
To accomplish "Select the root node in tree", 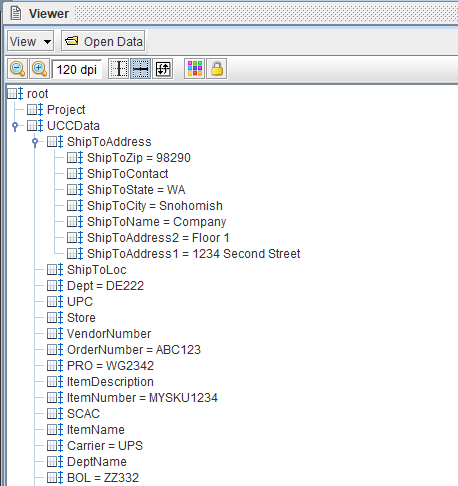I will [x=37, y=94].
